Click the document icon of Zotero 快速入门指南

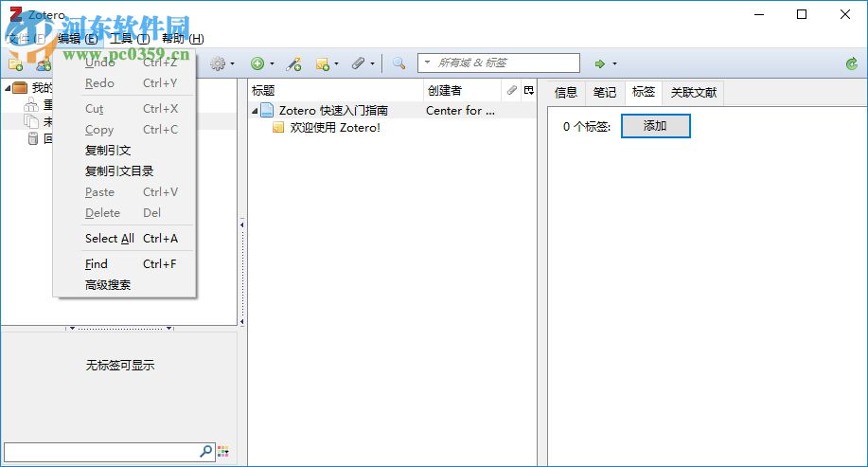coord(267,110)
